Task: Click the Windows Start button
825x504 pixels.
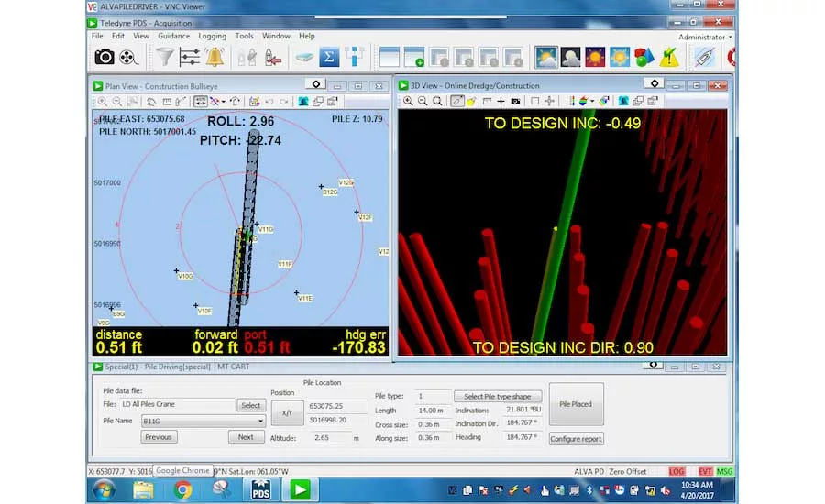Action: coord(104,490)
